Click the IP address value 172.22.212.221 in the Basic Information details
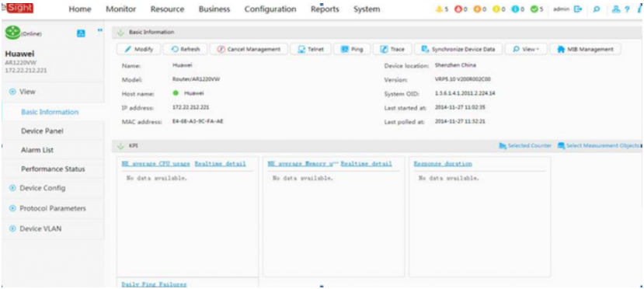The image size is (644, 289). 190,107
